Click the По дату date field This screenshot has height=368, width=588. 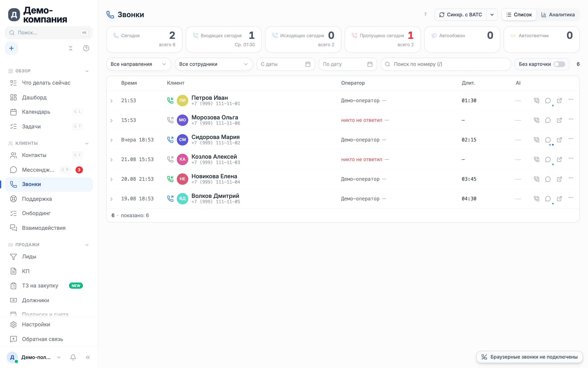tap(348, 64)
